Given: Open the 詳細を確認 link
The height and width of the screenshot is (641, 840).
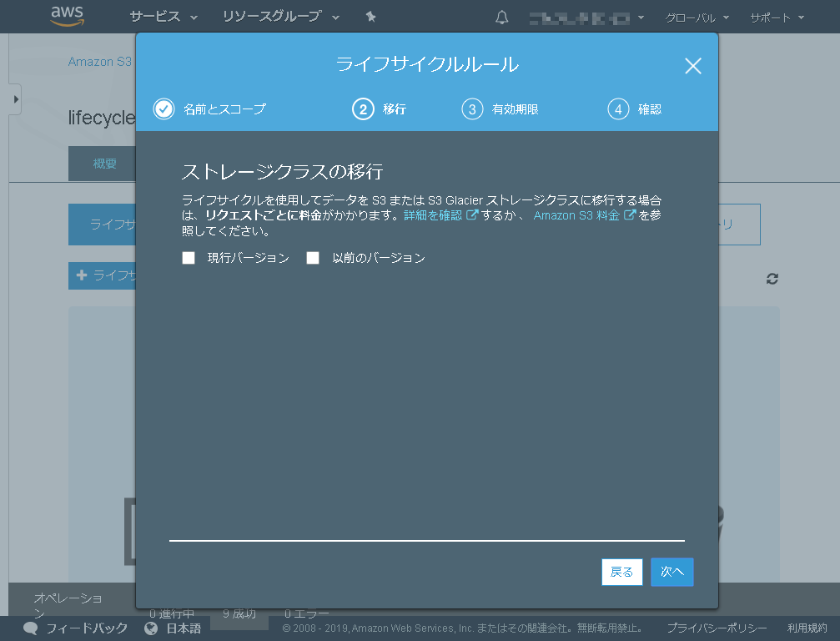Looking at the screenshot, I should point(433,215).
